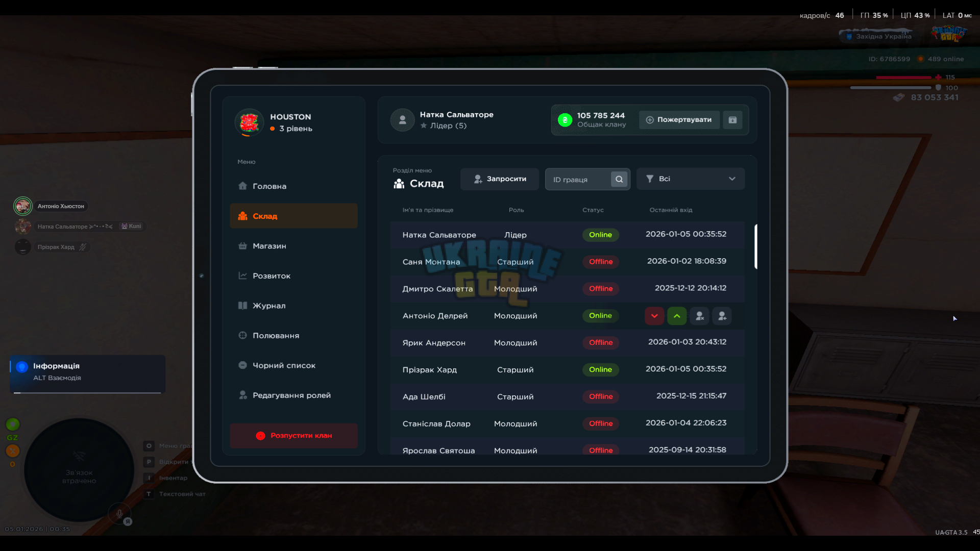Screen dimensions: 980x551
Task: Click the member list scrollbar
Action: click(756, 246)
